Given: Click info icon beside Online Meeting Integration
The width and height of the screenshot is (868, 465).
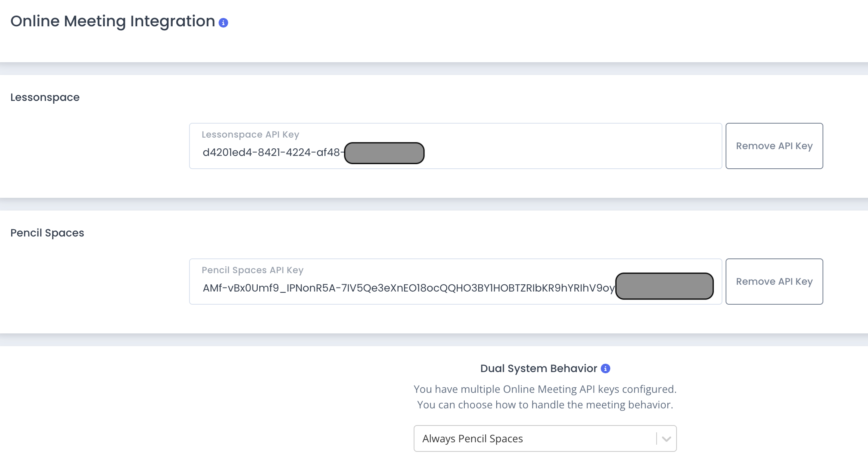Looking at the screenshot, I should coord(223,23).
